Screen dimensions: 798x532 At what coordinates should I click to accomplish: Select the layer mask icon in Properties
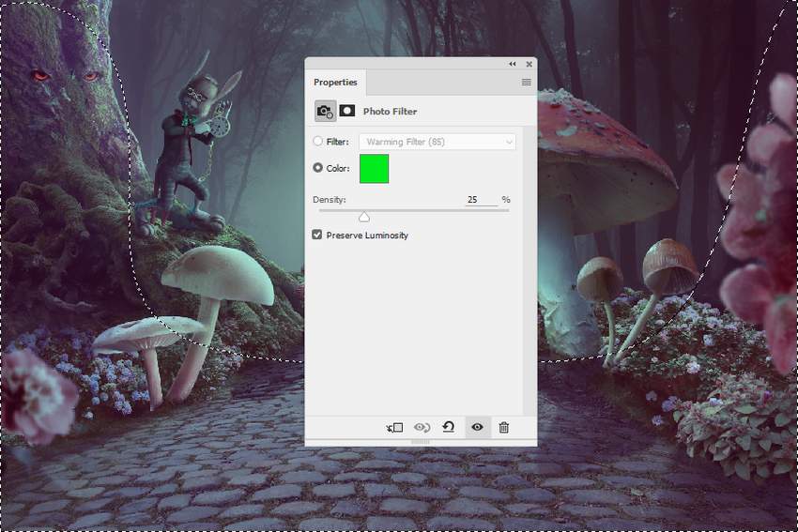tap(347, 111)
